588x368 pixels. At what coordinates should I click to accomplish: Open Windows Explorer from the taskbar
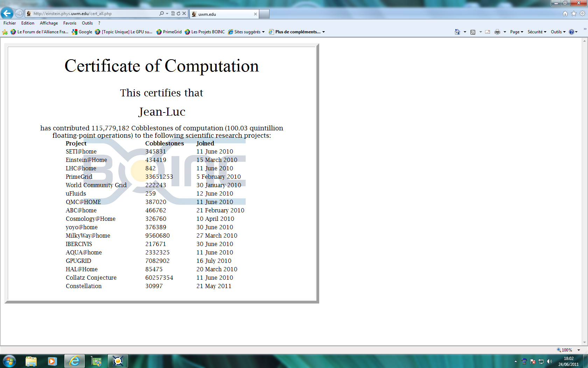(31, 361)
